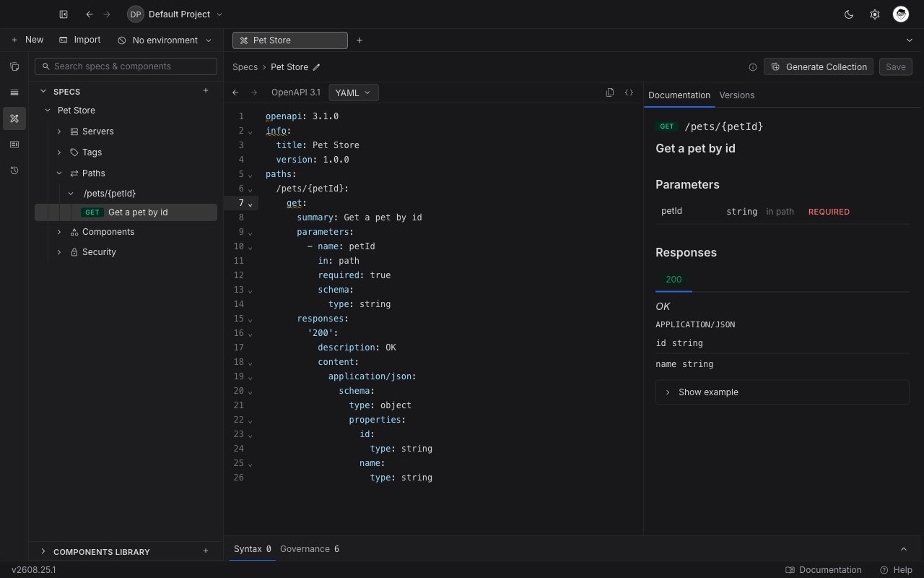Switch to the Documentation tab
The height and width of the screenshot is (578, 924).
pyautogui.click(x=679, y=95)
